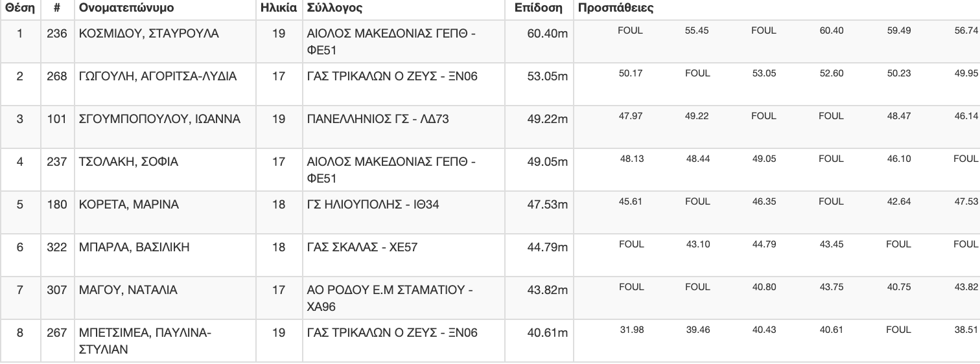Select athlete ΚΟΡΕΤΑ, ΜΑΡΙΝΑ
This screenshot has height=364, width=980.
[128, 205]
